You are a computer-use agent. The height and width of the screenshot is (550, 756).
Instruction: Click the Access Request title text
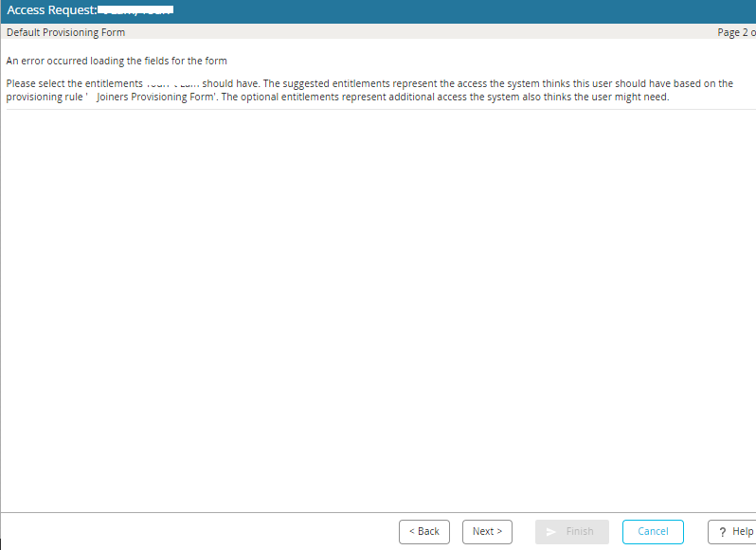(52, 10)
